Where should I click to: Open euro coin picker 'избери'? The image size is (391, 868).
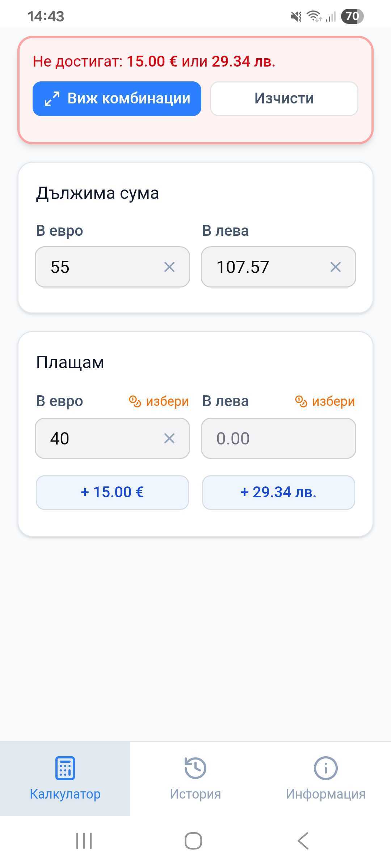point(159,401)
